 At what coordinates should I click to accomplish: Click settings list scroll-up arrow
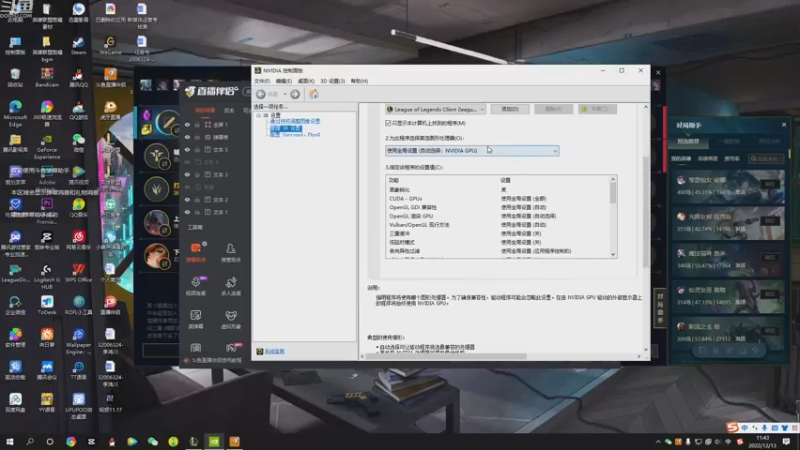(613, 179)
